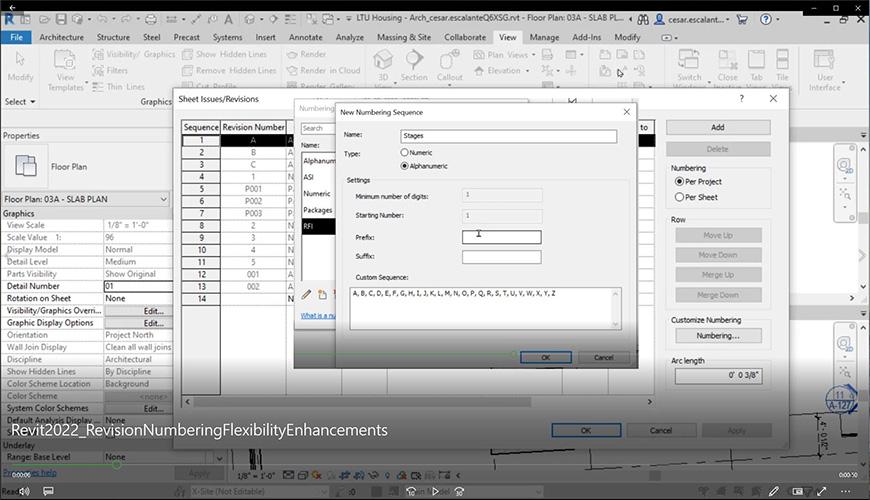Open the Range: Base Level dropdown arrow
The image size is (870, 500).
coord(220,458)
